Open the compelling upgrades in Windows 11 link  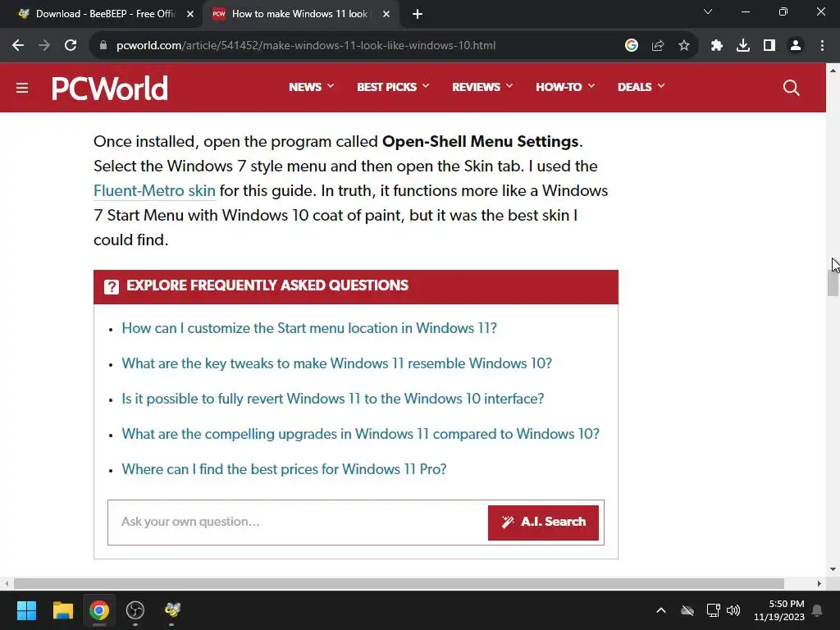[x=361, y=434]
